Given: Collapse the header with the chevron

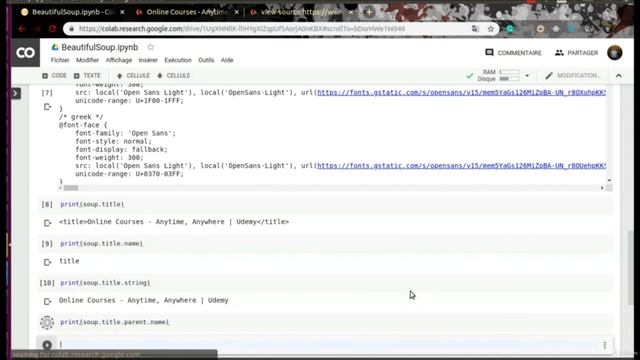Looking at the screenshot, I should click(x=619, y=76).
